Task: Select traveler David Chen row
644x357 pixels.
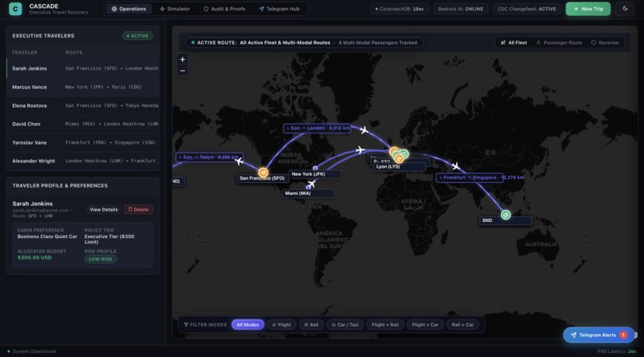Action: click(83, 124)
